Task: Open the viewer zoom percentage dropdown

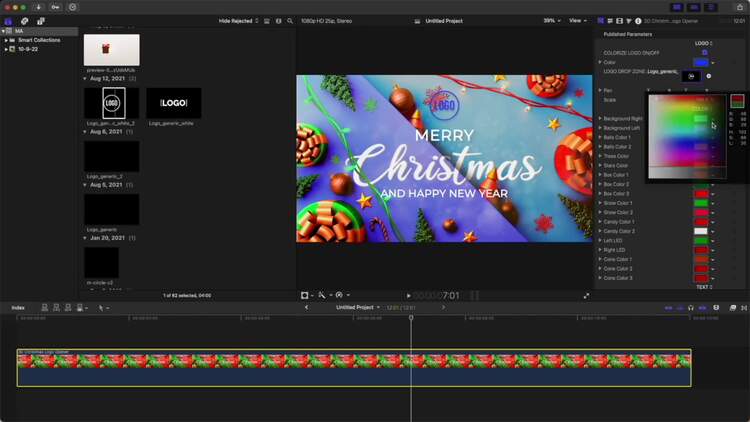Action: pos(551,21)
